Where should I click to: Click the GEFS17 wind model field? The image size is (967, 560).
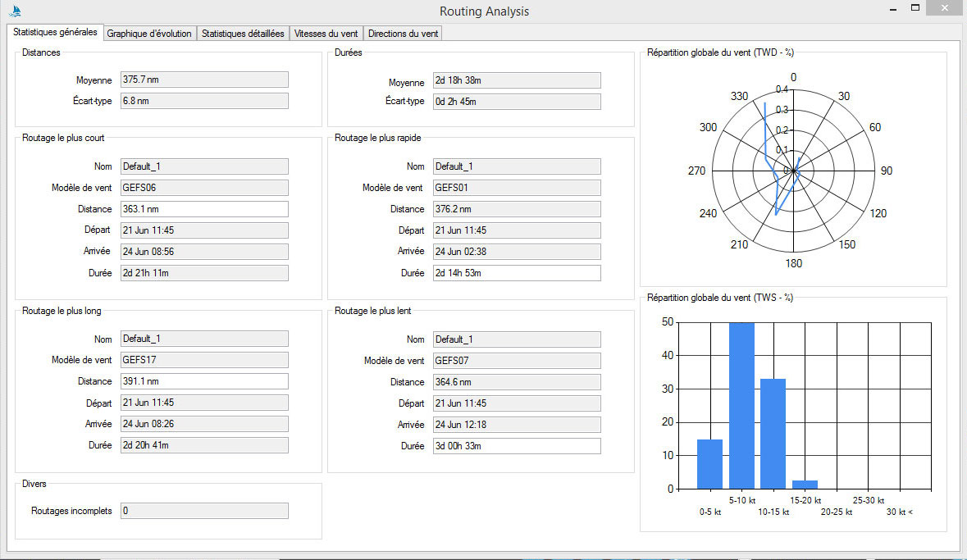[204, 360]
